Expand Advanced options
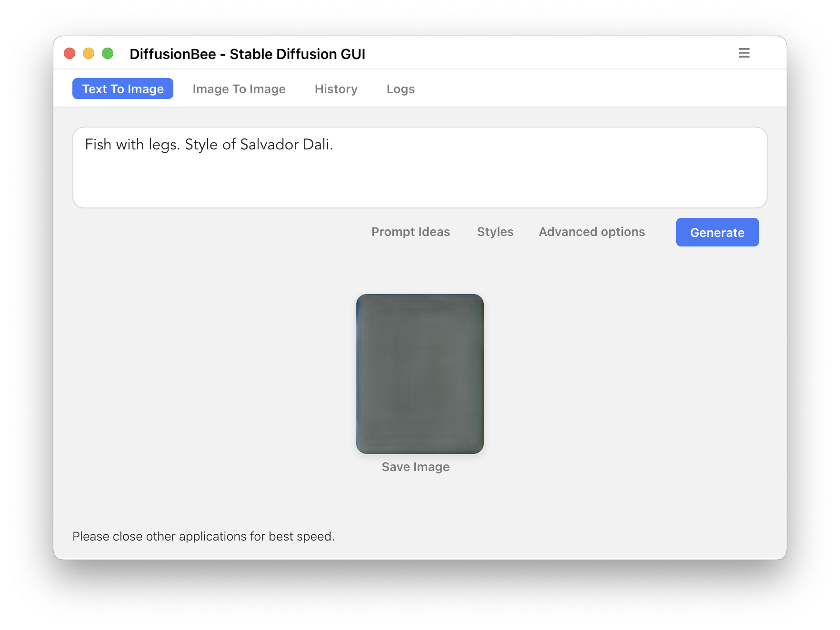 [x=591, y=232]
